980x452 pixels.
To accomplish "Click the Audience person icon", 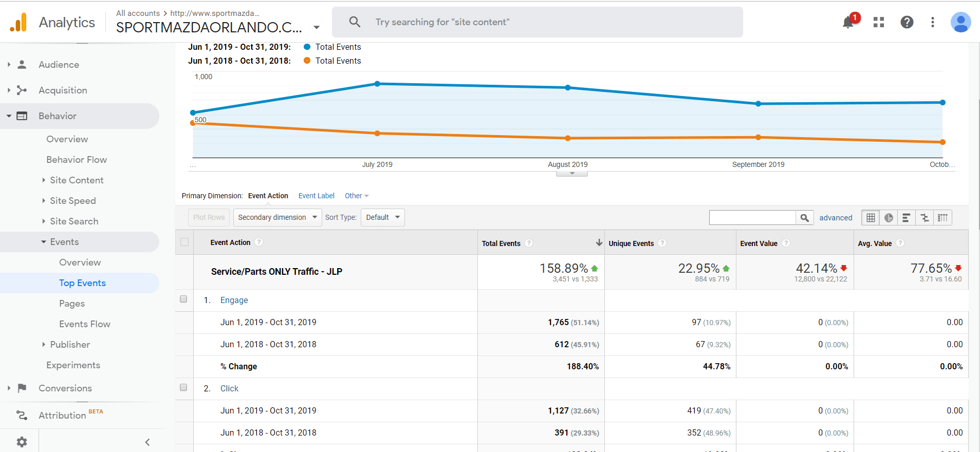I will [22, 65].
